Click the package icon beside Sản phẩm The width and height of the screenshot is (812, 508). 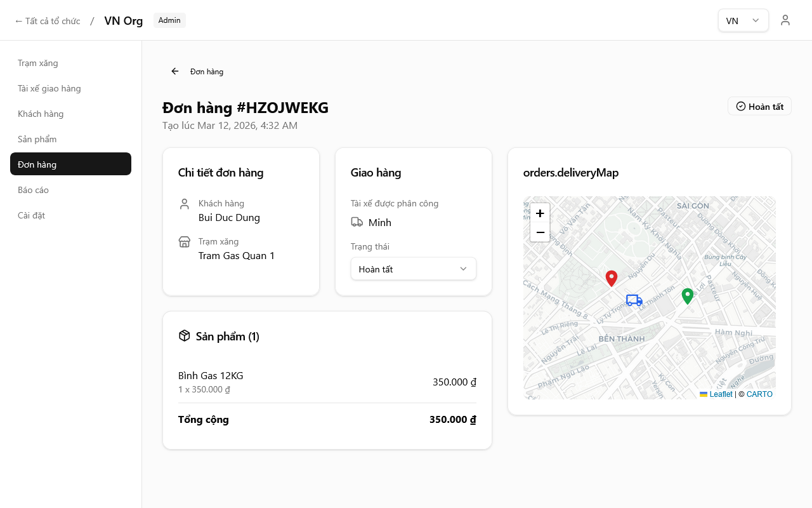[x=184, y=335]
